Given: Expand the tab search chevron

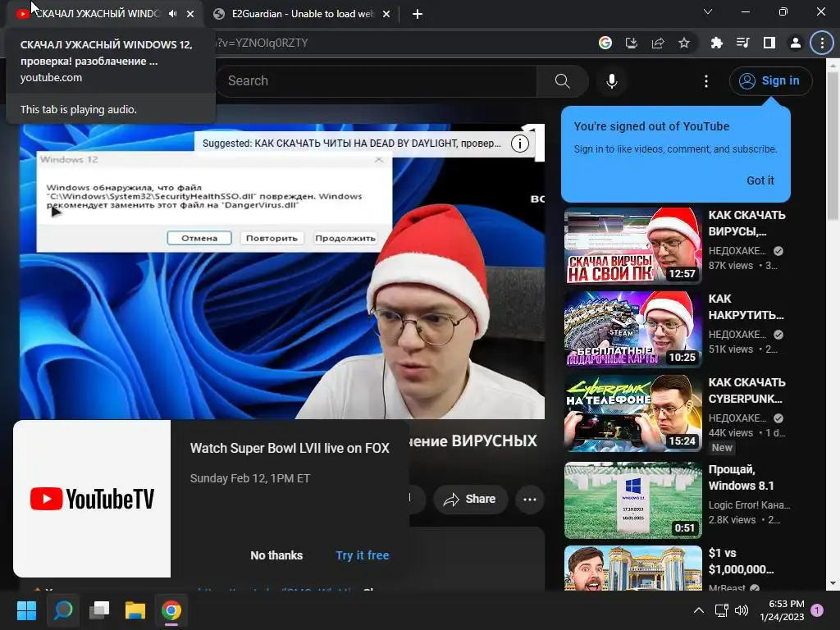Looking at the screenshot, I should (x=708, y=11).
